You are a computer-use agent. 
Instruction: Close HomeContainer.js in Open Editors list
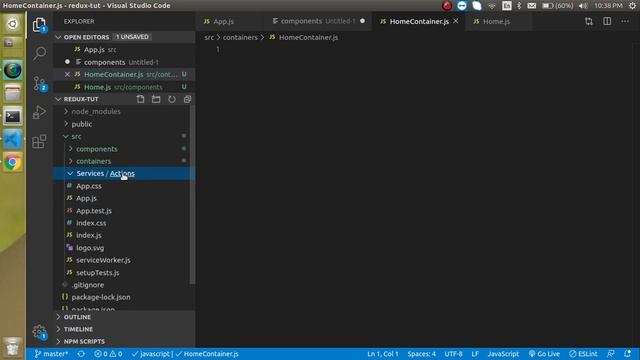[x=67, y=74]
